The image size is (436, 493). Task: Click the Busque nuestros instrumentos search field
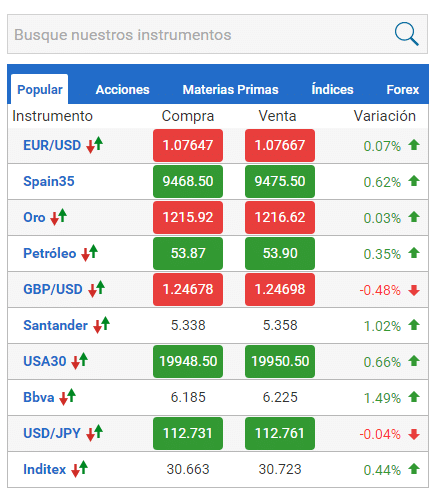click(x=217, y=34)
